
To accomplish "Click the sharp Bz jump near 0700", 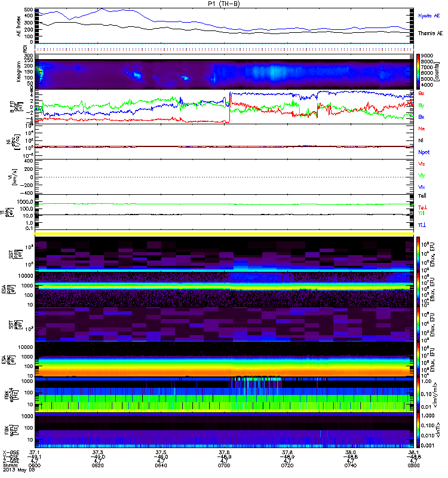I will 230,108.
